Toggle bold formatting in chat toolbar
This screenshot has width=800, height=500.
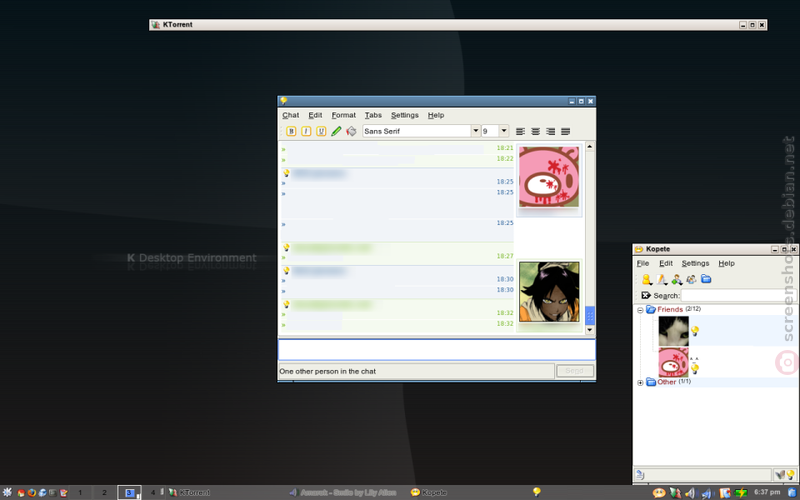coord(291,131)
